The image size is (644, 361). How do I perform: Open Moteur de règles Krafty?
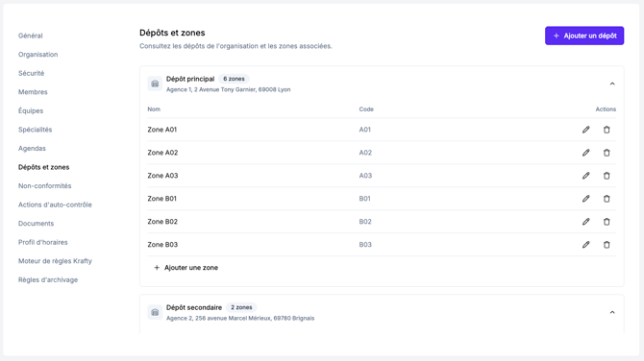(55, 261)
